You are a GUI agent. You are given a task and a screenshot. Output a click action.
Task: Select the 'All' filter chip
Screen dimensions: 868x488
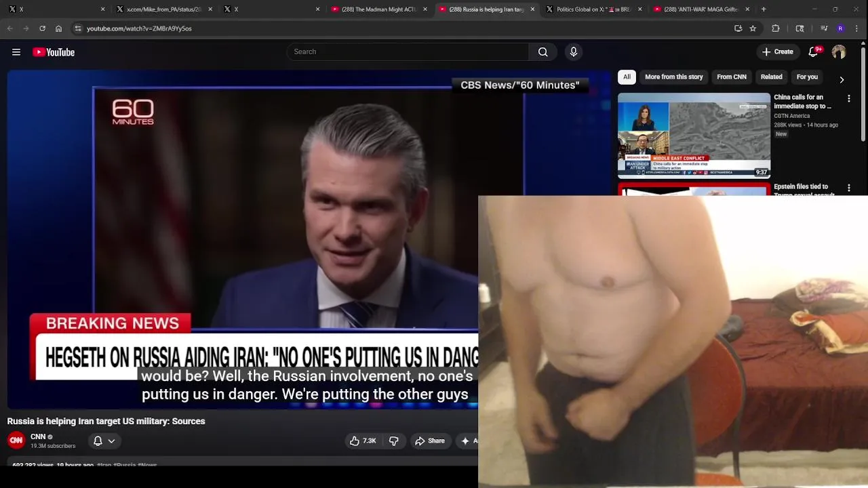coord(627,77)
